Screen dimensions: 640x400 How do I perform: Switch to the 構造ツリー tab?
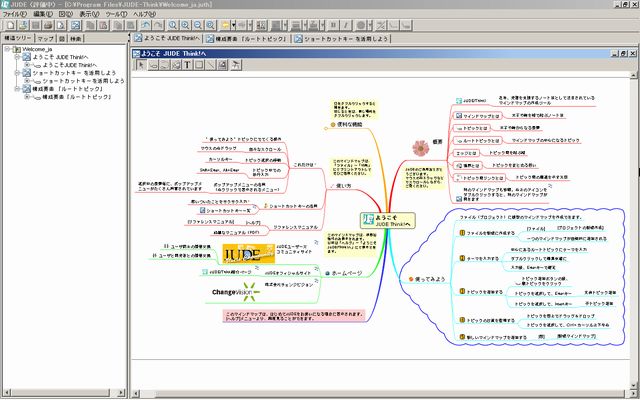click(18, 38)
